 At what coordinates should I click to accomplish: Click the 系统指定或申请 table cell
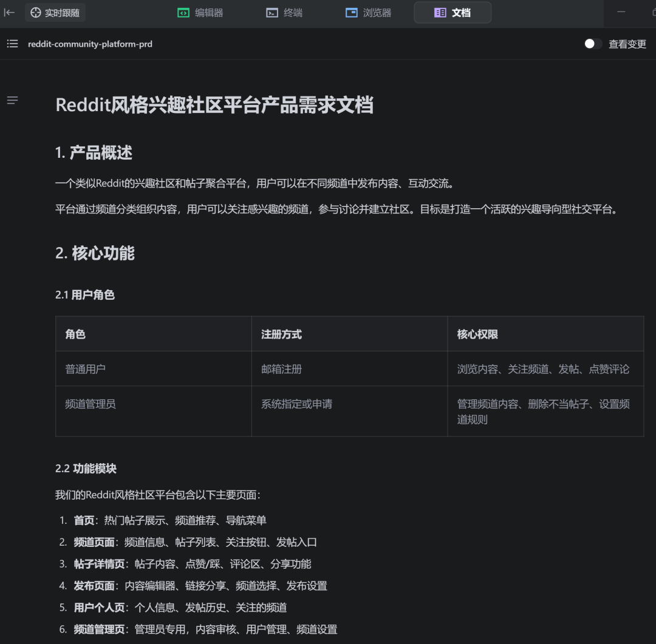pyautogui.click(x=349, y=411)
